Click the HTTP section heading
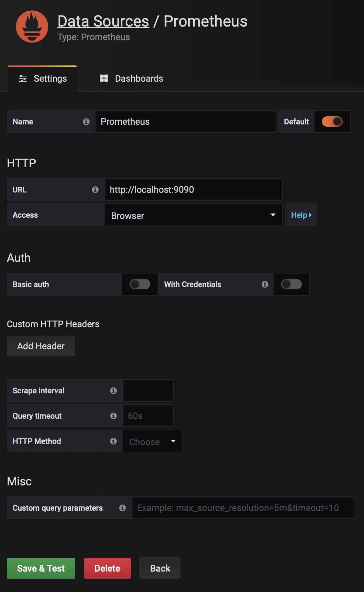The image size is (364, 592). (x=21, y=163)
